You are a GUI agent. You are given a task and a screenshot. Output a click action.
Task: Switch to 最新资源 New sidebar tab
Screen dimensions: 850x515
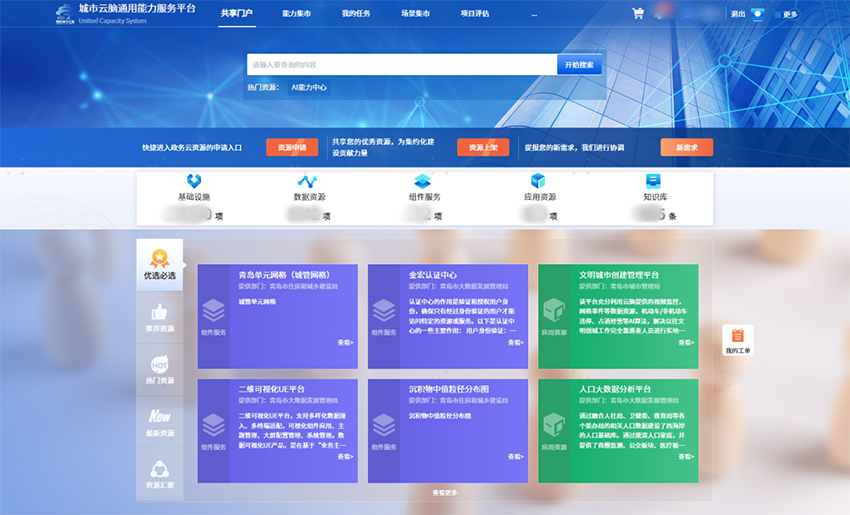click(159, 422)
